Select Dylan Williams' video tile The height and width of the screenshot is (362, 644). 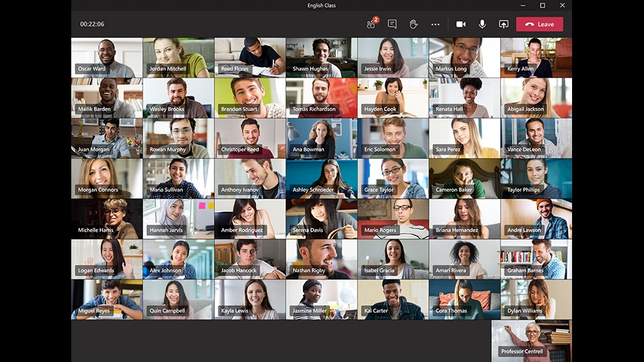(536, 299)
